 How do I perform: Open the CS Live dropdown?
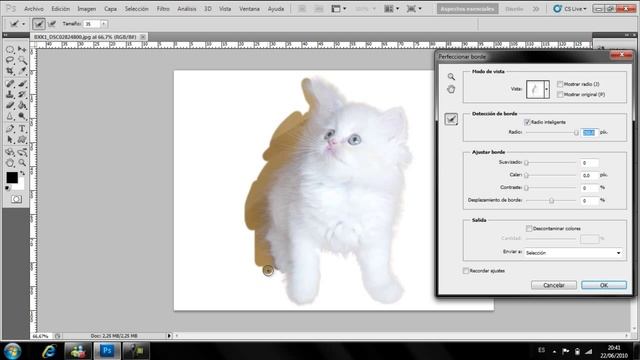(570, 9)
